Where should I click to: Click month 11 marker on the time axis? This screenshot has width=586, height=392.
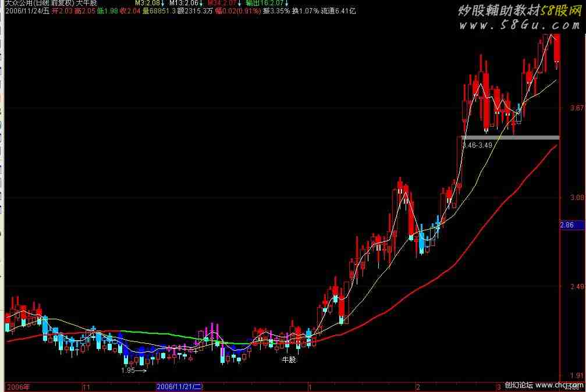point(87,387)
